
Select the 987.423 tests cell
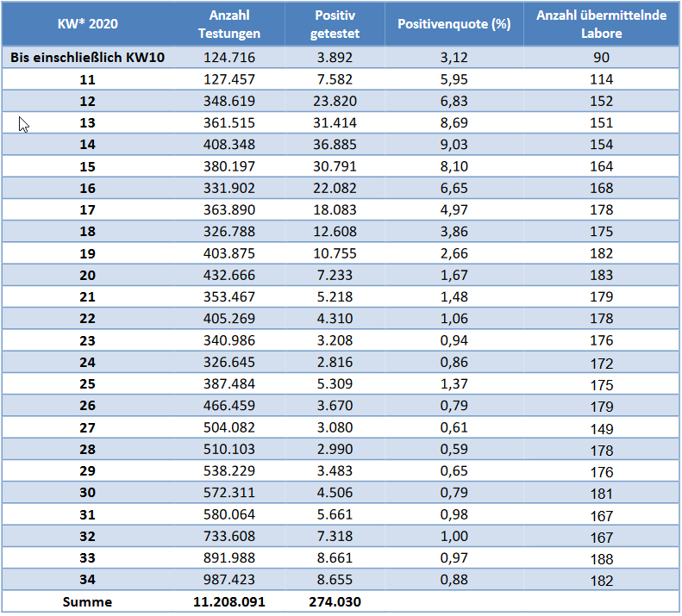point(228,581)
